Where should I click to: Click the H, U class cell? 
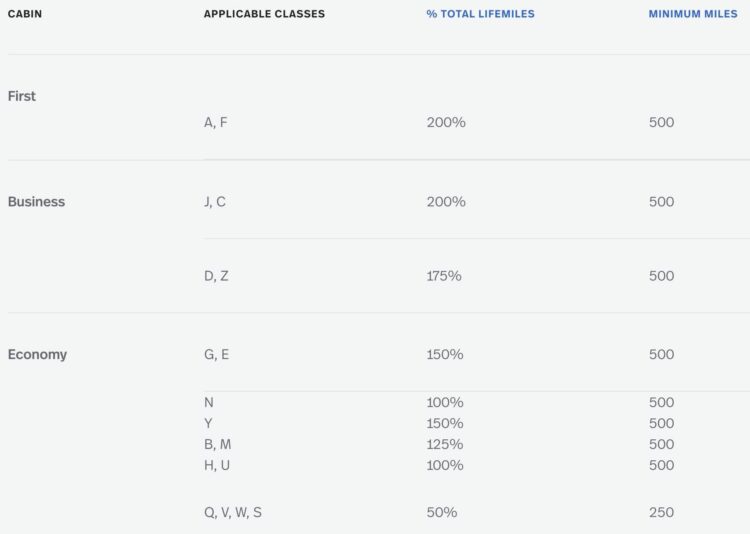pyautogui.click(x=217, y=465)
